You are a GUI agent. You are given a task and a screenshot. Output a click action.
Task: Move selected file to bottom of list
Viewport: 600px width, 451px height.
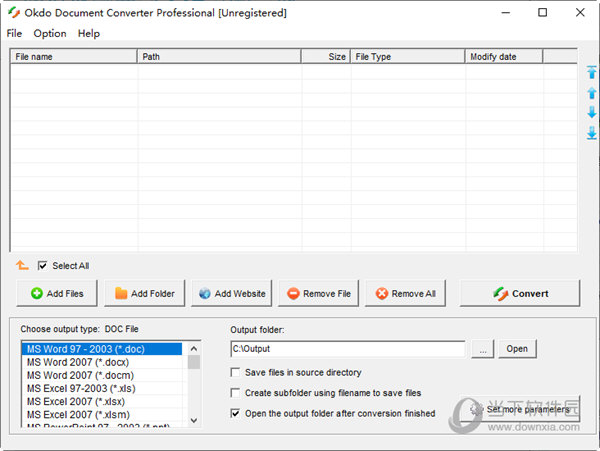(x=592, y=133)
